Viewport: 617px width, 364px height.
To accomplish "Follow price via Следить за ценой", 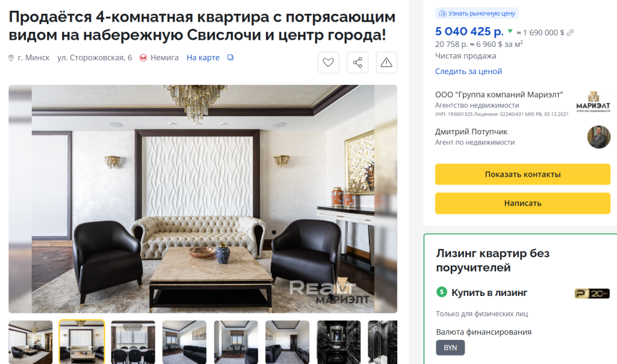I will tap(468, 71).
